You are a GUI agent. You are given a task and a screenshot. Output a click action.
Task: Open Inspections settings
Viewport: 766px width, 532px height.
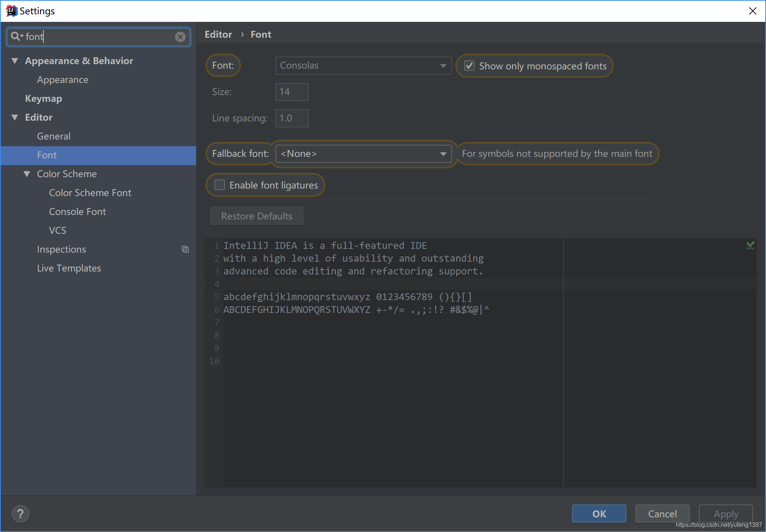61,249
